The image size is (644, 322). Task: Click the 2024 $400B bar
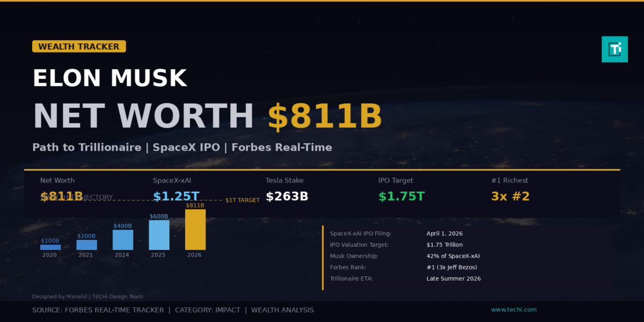pos(122,241)
